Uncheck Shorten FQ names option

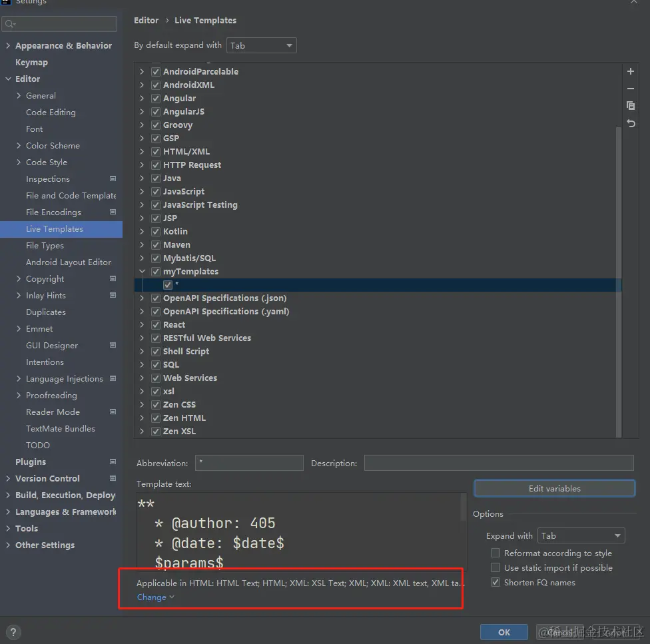coord(495,582)
